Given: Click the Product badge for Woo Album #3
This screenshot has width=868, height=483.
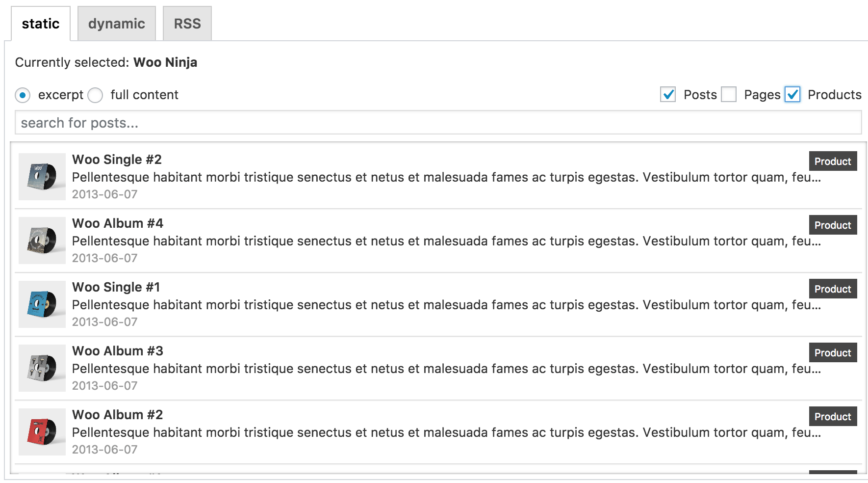Looking at the screenshot, I should point(833,353).
